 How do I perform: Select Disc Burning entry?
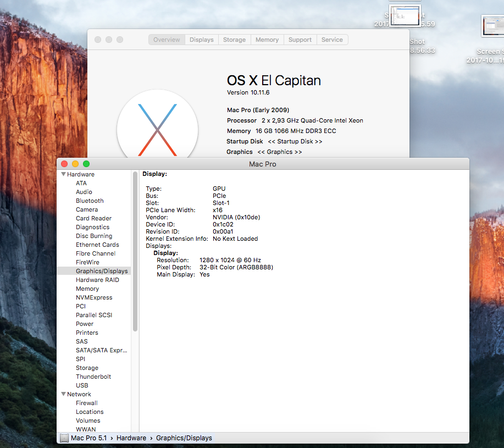(x=94, y=236)
